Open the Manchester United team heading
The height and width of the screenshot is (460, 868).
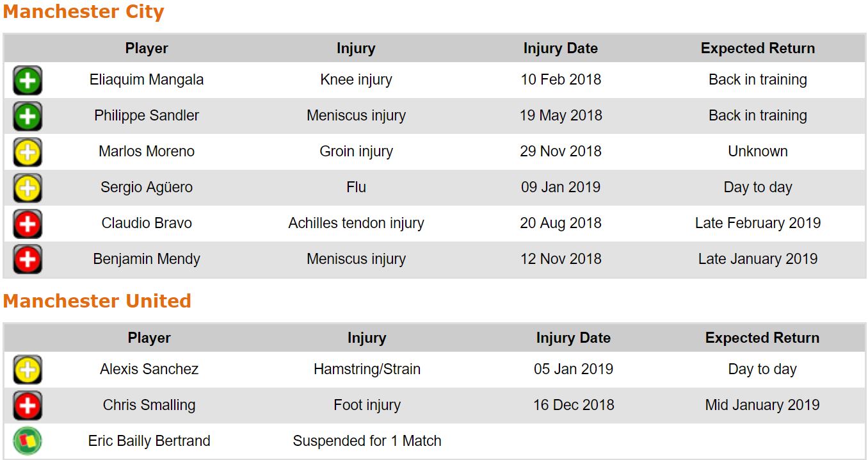(x=97, y=301)
